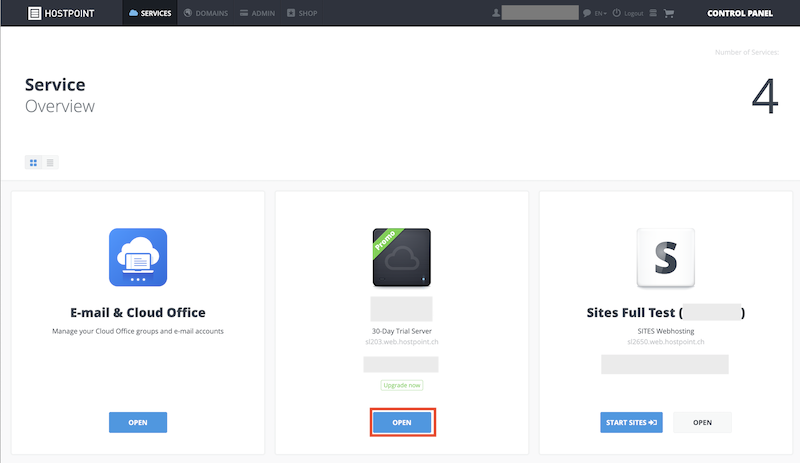Viewport: 800px width, 463px height.
Task: Switch to list view
Action: click(x=50, y=163)
